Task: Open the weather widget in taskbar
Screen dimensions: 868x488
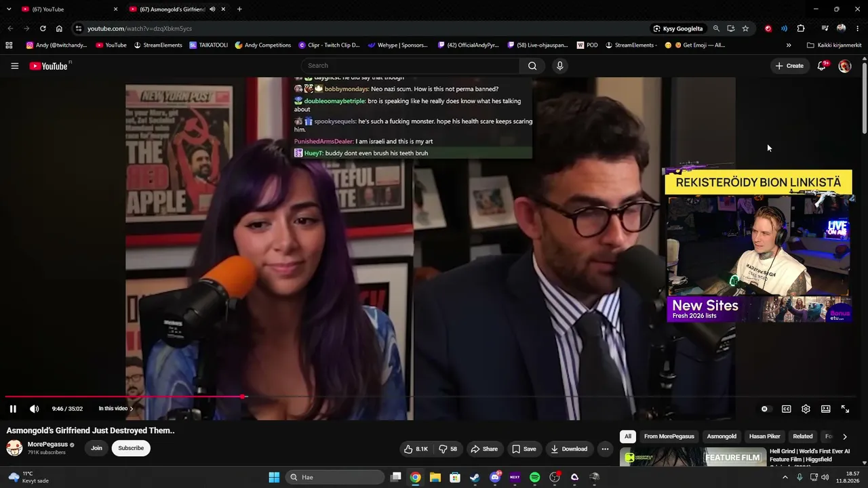Action: coord(27,477)
